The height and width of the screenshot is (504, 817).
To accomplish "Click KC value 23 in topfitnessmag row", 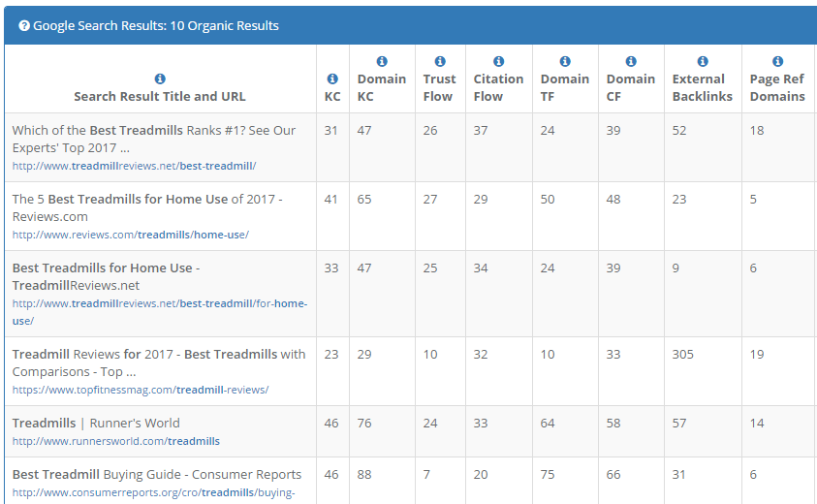I will pyautogui.click(x=330, y=355).
